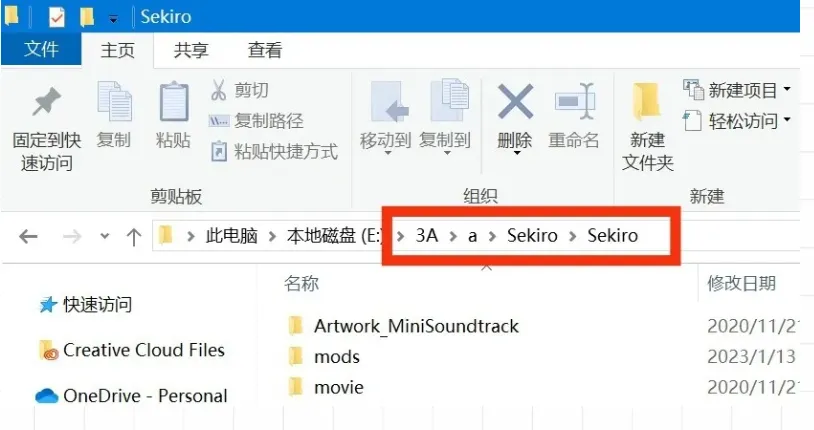This screenshot has height=430, width=814.
Task: Click the title bar New Folder icon
Action: 87,16
